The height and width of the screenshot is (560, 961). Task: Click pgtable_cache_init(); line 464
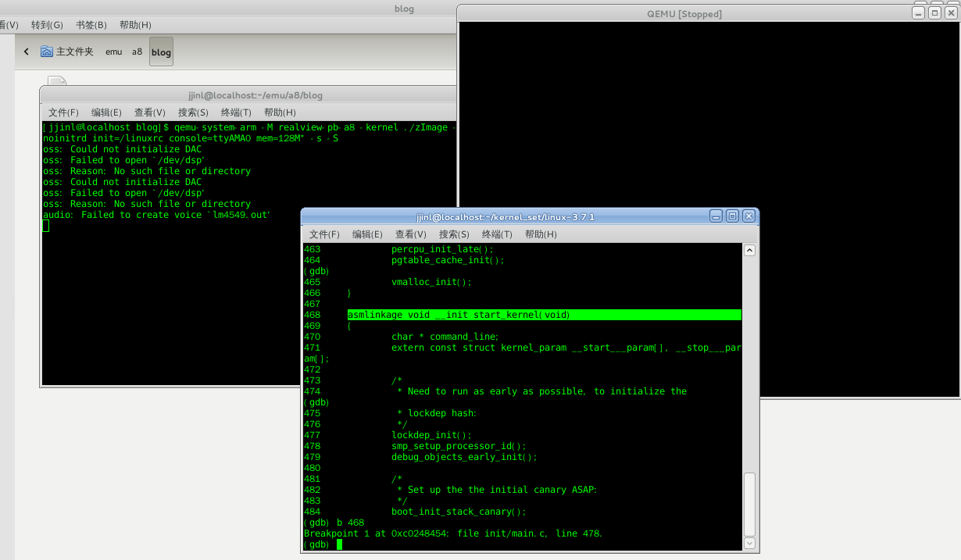pyautogui.click(x=448, y=260)
